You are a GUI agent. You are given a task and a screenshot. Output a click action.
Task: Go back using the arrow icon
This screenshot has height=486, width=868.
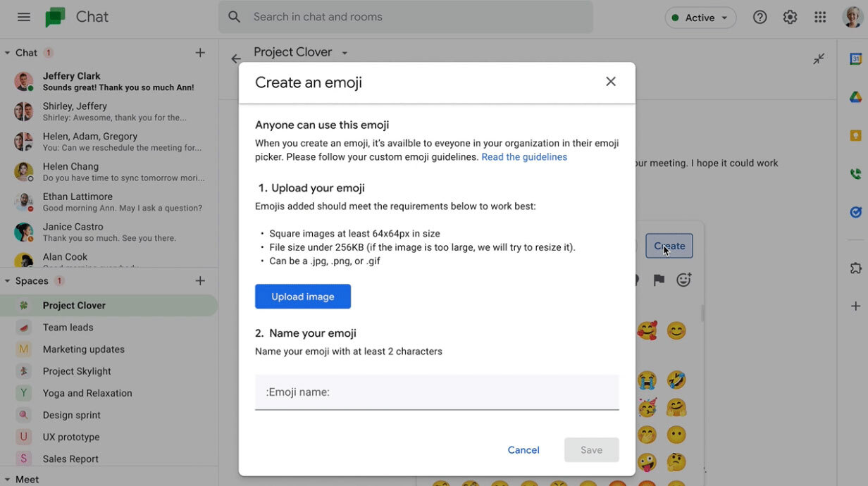[236, 59]
